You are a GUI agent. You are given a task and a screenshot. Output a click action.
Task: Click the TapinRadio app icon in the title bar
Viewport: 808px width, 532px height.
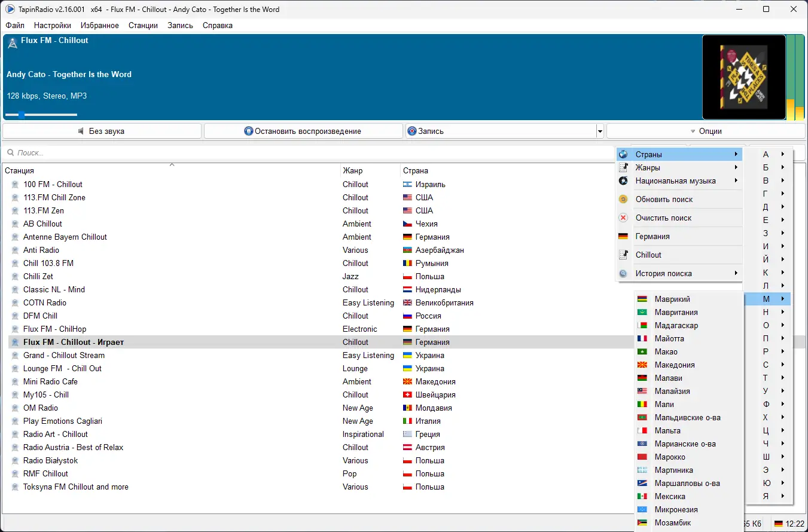10,9
